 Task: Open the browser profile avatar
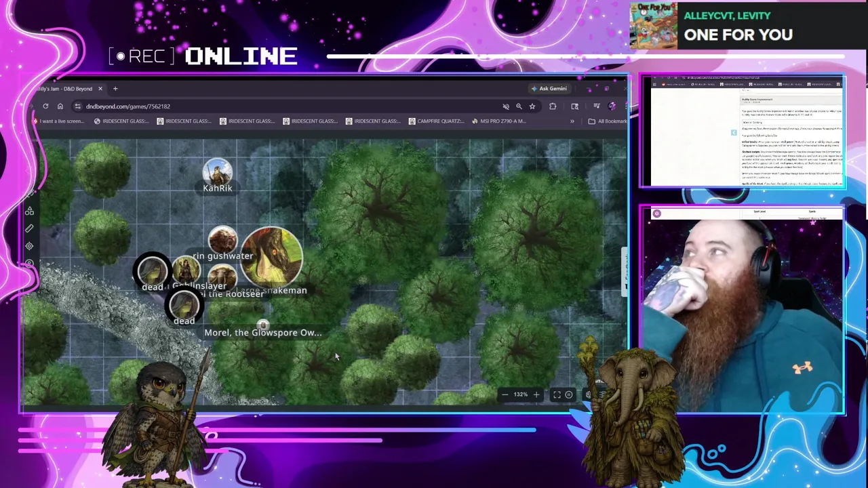612,106
